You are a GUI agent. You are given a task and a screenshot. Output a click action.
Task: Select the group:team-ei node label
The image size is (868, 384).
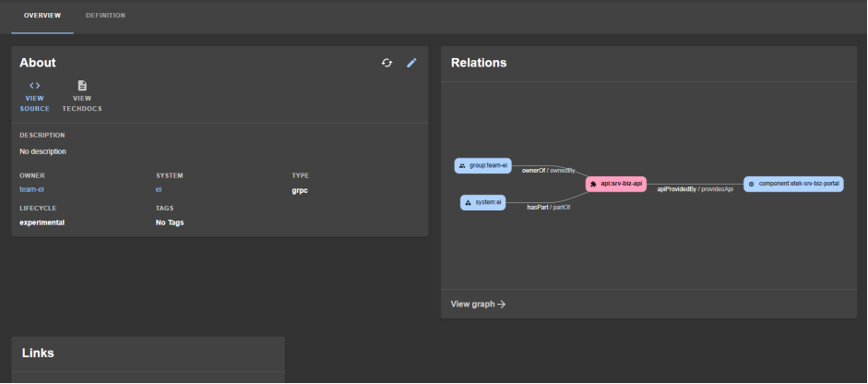489,166
